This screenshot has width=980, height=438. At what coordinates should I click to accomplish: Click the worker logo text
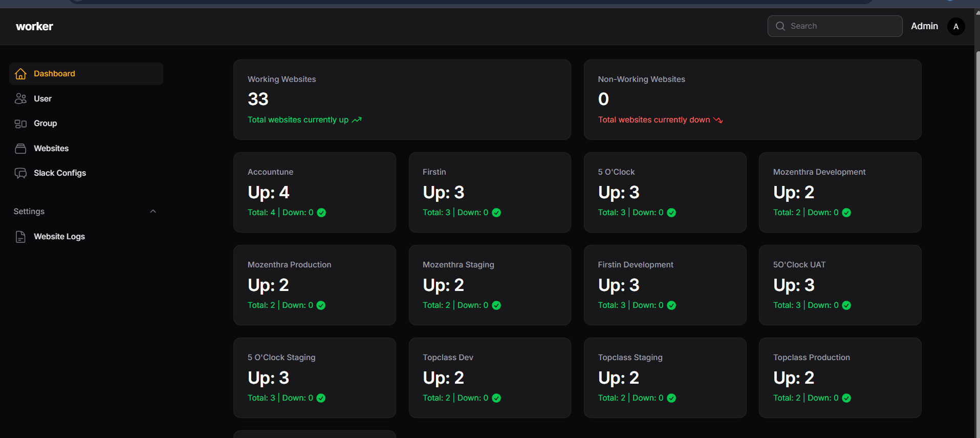click(34, 27)
